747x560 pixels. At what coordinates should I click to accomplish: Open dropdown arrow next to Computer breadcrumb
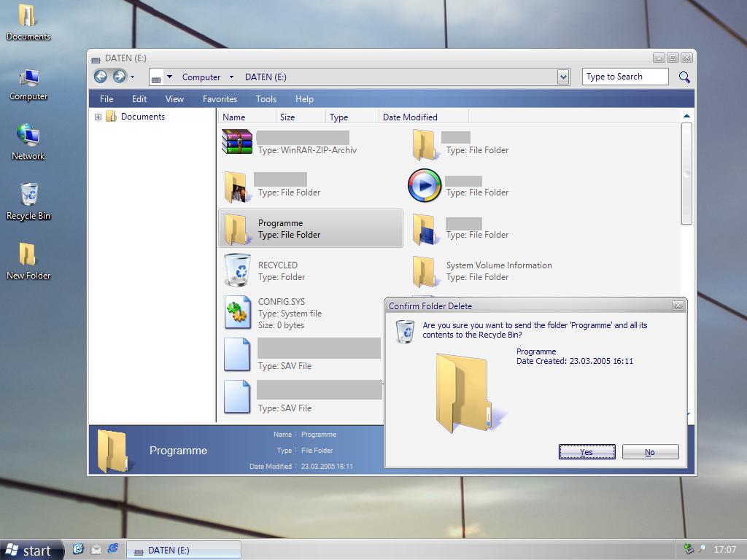pyautogui.click(x=231, y=77)
